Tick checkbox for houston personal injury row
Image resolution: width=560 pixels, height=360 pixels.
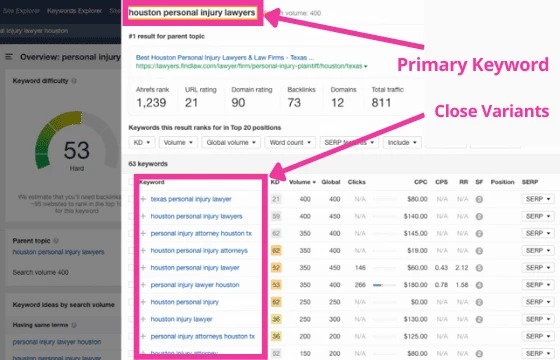click(x=131, y=302)
